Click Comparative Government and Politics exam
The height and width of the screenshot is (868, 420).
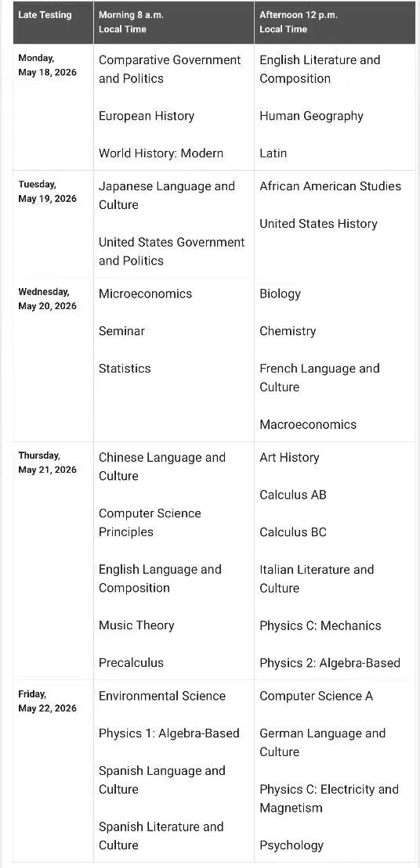tap(170, 69)
